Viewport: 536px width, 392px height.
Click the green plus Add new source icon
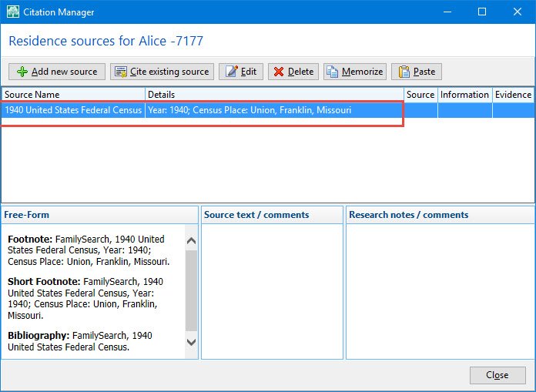click(22, 72)
